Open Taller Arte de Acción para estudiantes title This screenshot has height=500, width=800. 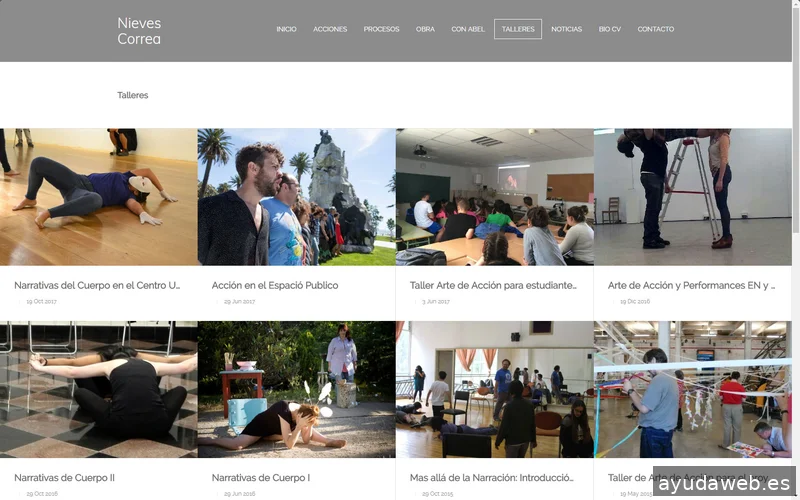point(493,285)
